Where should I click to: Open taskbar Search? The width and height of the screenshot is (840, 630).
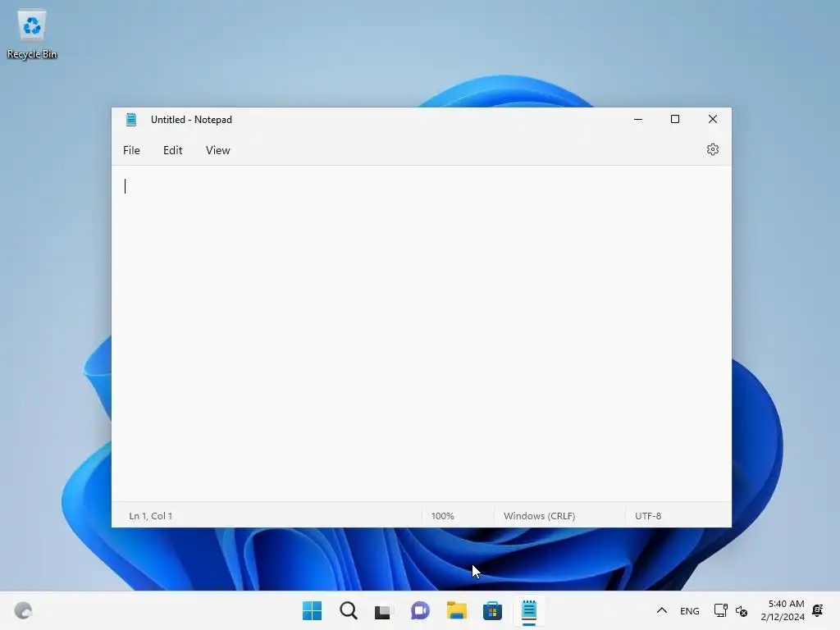click(348, 610)
